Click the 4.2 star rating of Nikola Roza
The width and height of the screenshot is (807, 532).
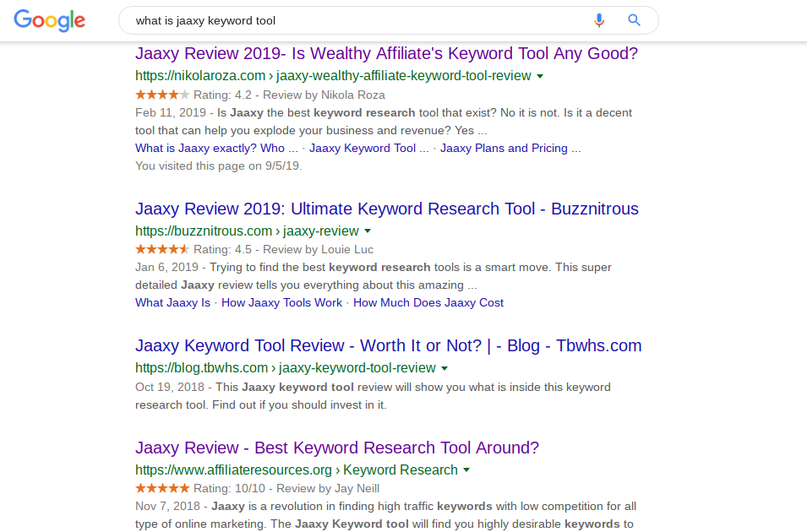pyautogui.click(x=162, y=95)
